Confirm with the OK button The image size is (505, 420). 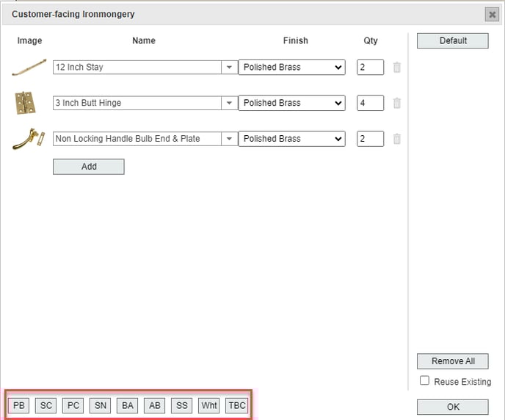(452, 407)
